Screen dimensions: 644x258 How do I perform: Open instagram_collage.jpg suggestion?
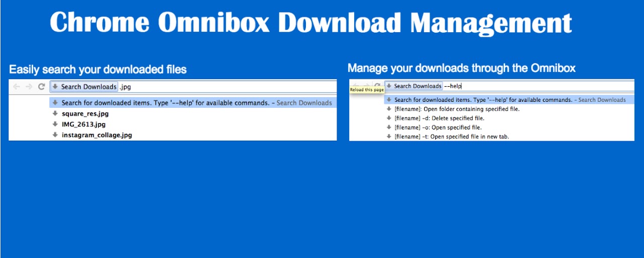[x=97, y=135]
